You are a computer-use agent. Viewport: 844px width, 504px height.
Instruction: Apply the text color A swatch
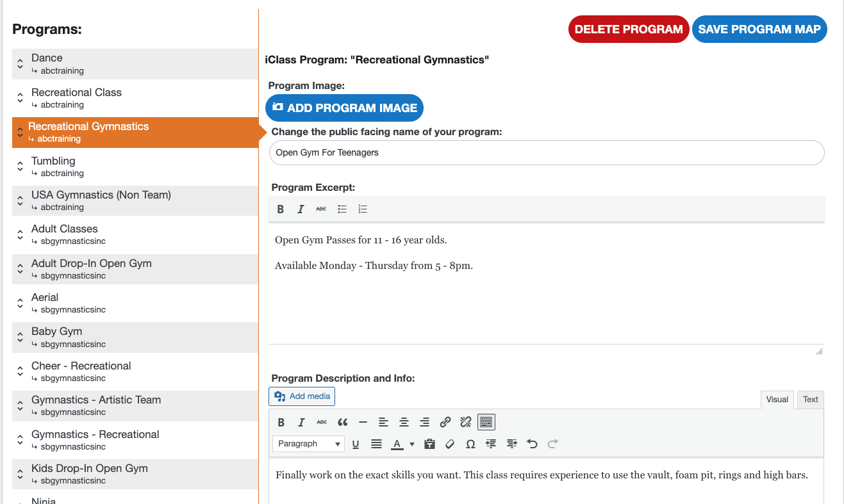397,444
